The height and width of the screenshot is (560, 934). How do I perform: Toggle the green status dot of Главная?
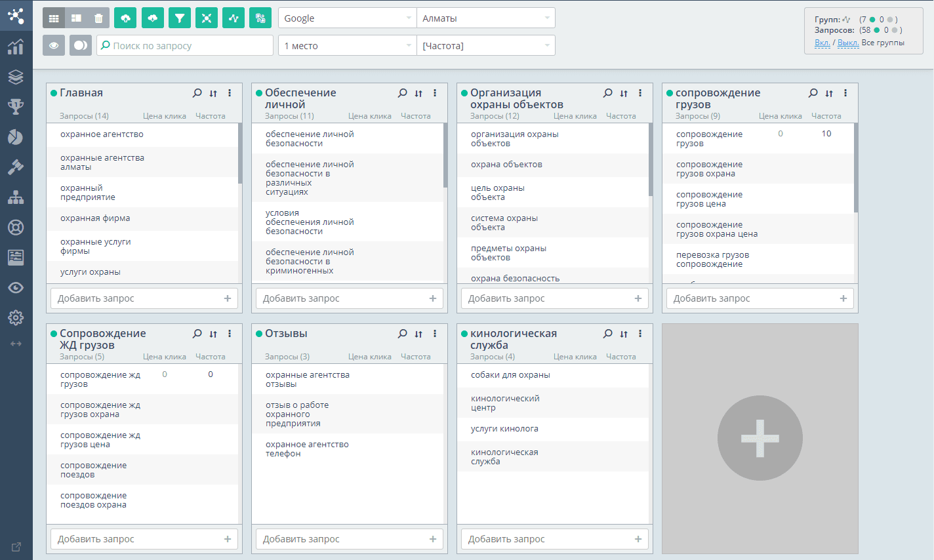coord(54,93)
